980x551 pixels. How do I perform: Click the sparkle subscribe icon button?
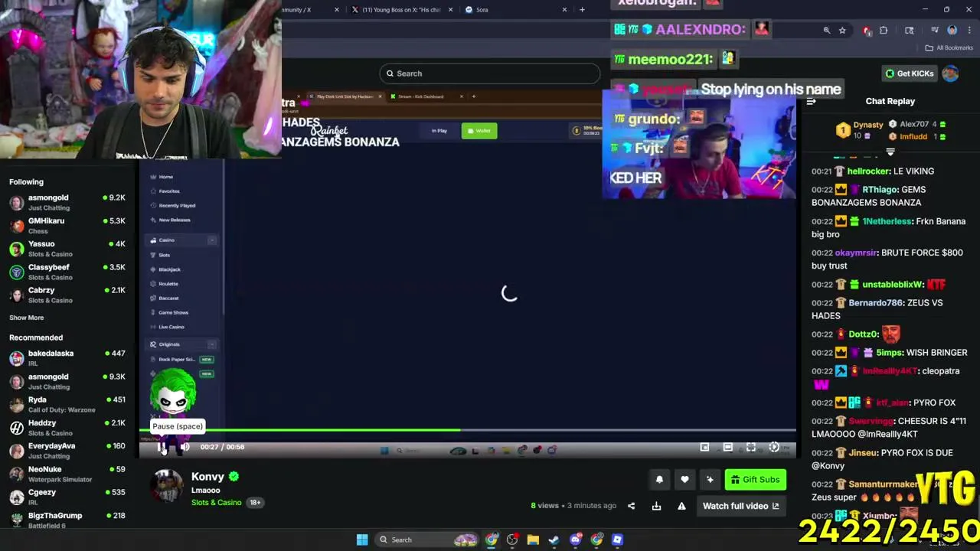click(710, 480)
